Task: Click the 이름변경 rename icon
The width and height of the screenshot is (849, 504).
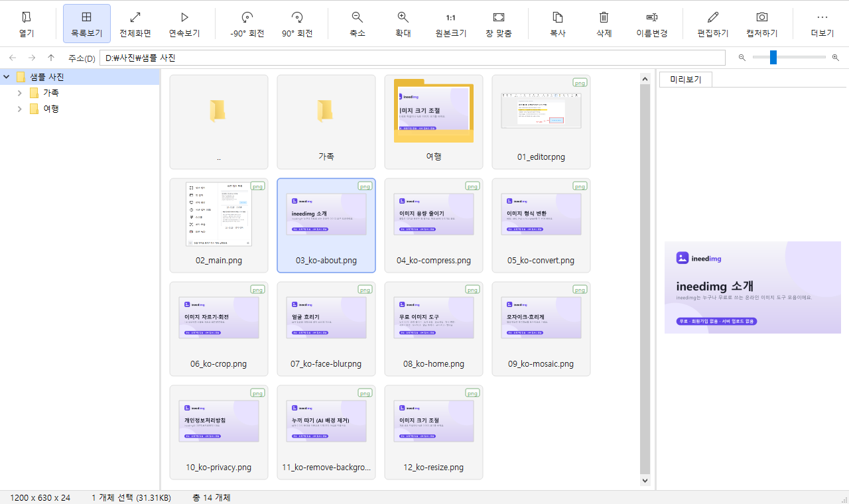Action: point(652,17)
